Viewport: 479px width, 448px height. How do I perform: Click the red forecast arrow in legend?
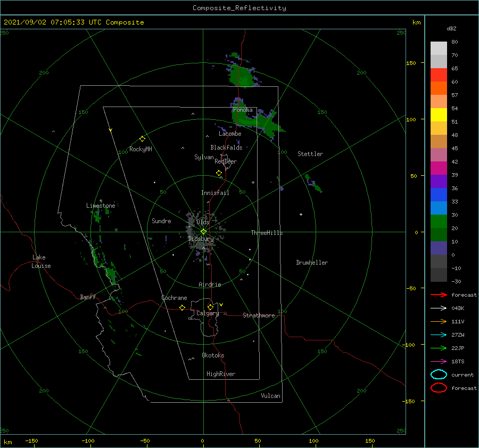[x=439, y=295]
